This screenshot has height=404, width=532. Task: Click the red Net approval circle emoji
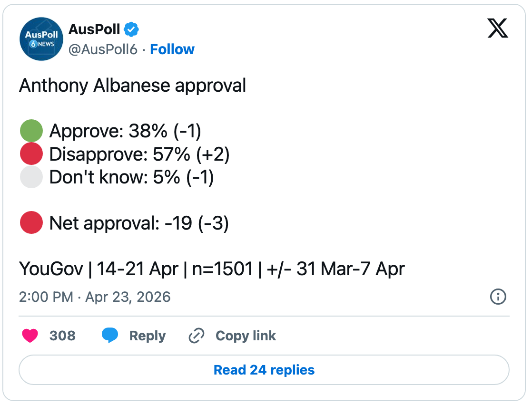click(31, 223)
